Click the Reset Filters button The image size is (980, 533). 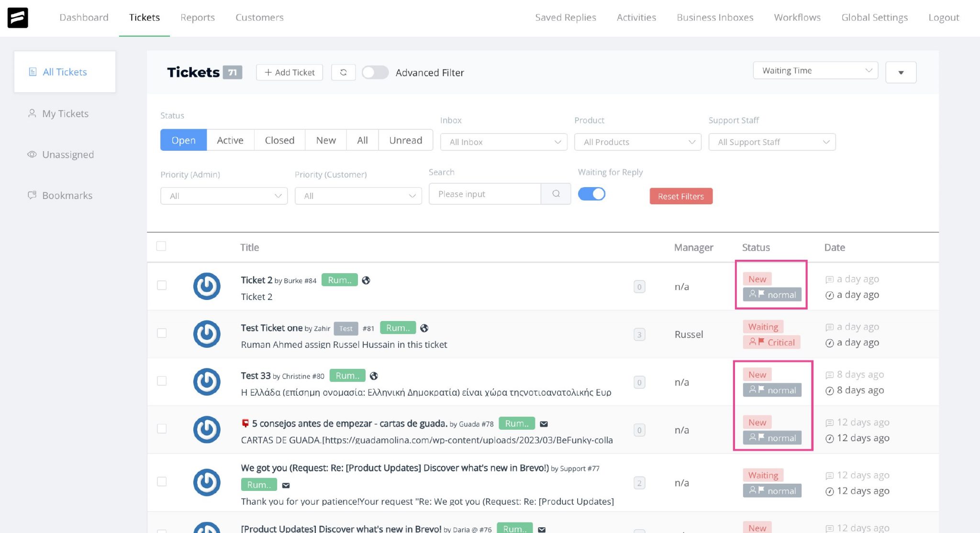click(x=680, y=196)
